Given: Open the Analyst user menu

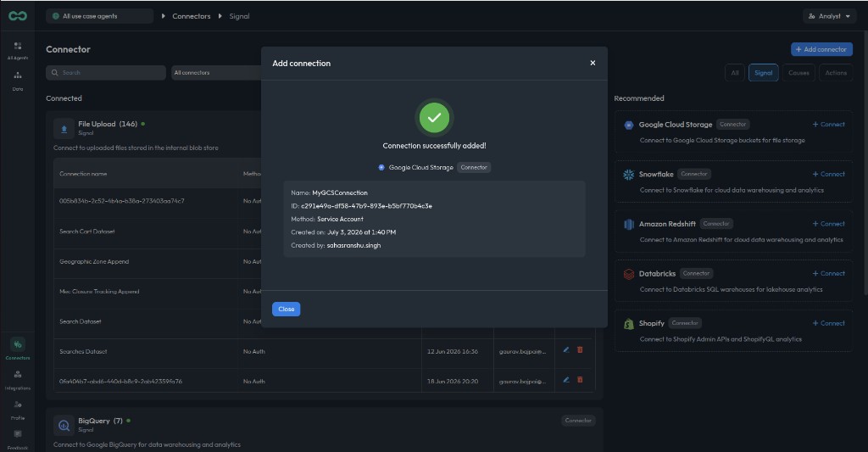Looking at the screenshot, I should pyautogui.click(x=829, y=16).
